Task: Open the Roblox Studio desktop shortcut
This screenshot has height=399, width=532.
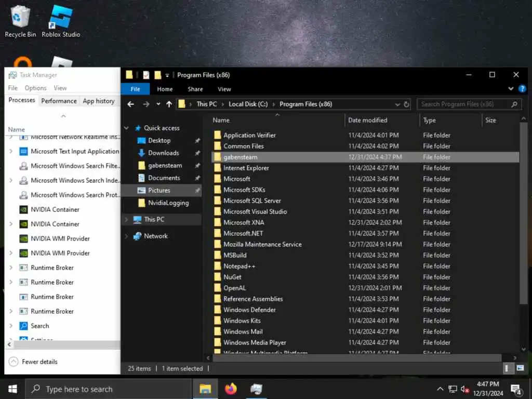Action: point(61,21)
